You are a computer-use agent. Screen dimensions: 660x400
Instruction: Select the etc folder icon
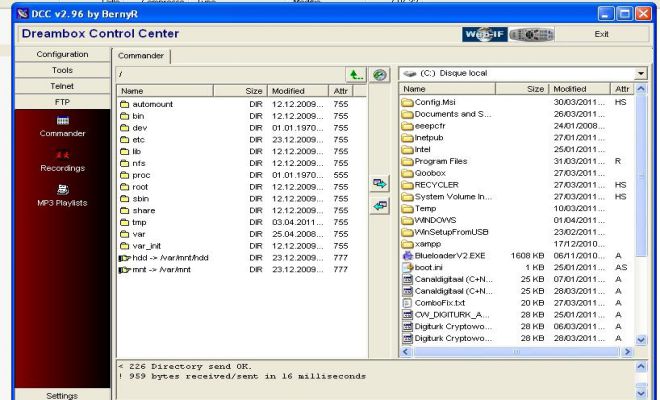(x=125, y=139)
